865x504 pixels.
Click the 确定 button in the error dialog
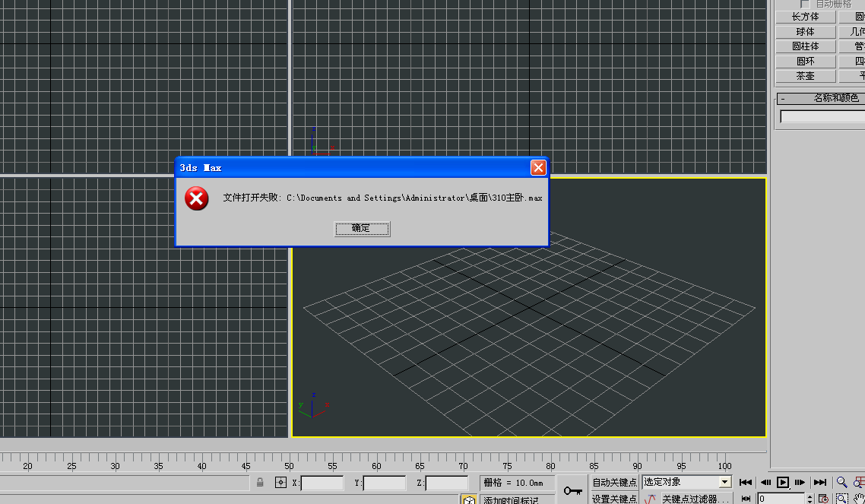362,228
